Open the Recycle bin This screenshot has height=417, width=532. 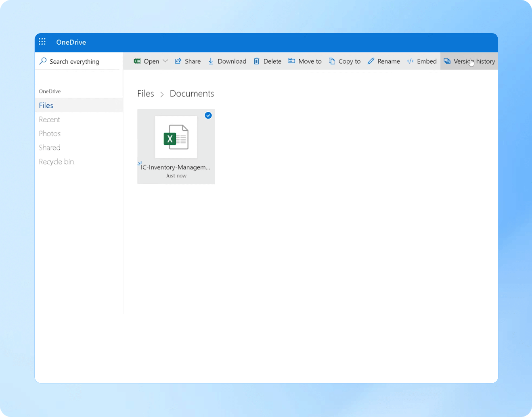coord(56,161)
